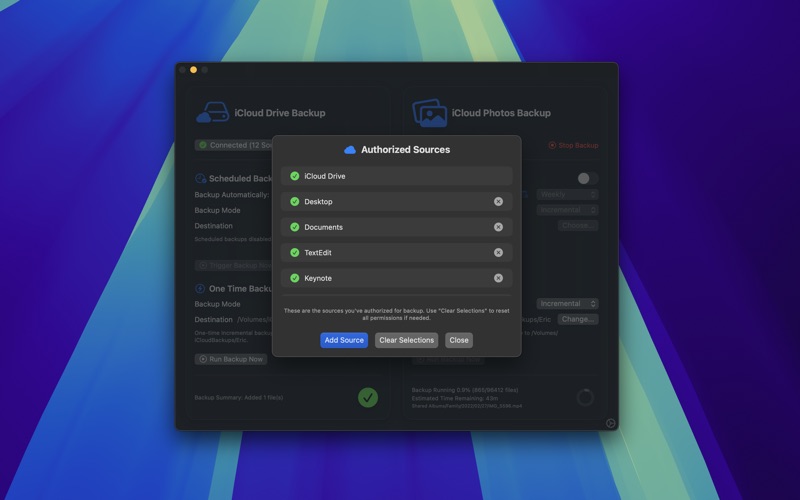Click the Authorized Sources dialog title
This screenshot has height=500, width=800.
click(406, 150)
